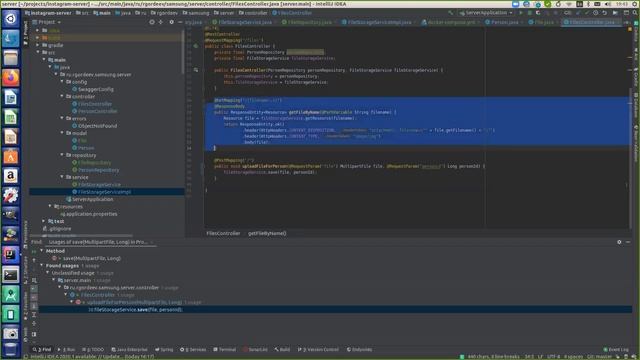Image resolution: width=640 pixels, height=360 pixels.
Task: Launch the Terminal from the dock
Action: 11,275
